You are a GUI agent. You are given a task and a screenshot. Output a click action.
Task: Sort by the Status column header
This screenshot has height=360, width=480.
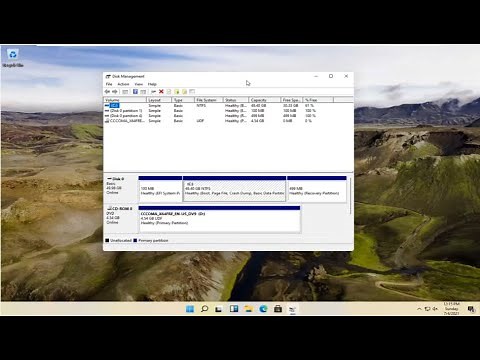tap(236, 100)
